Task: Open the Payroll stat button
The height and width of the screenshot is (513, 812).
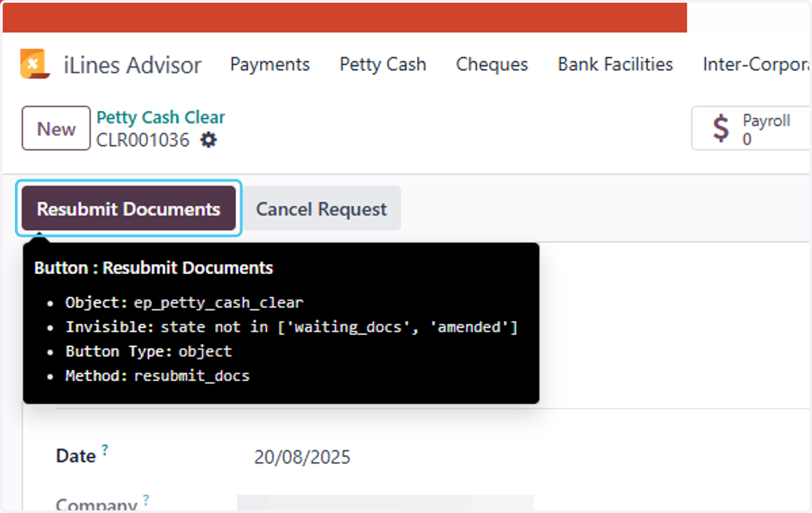Action: [751, 128]
